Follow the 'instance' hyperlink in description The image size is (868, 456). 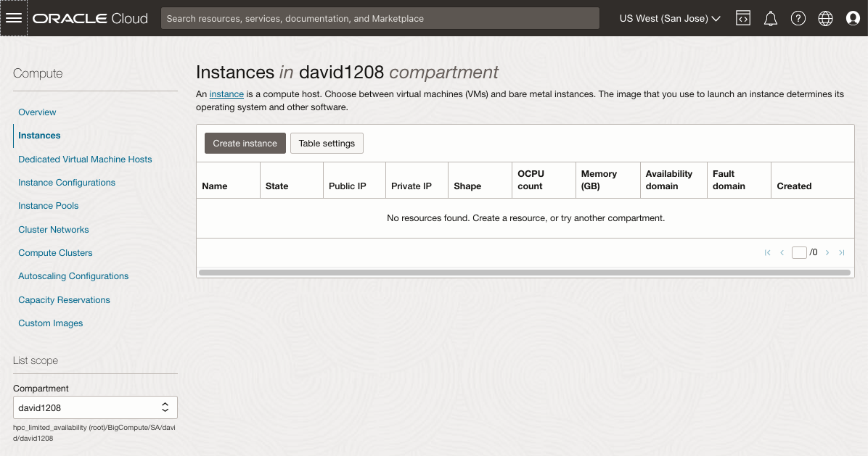click(x=226, y=94)
